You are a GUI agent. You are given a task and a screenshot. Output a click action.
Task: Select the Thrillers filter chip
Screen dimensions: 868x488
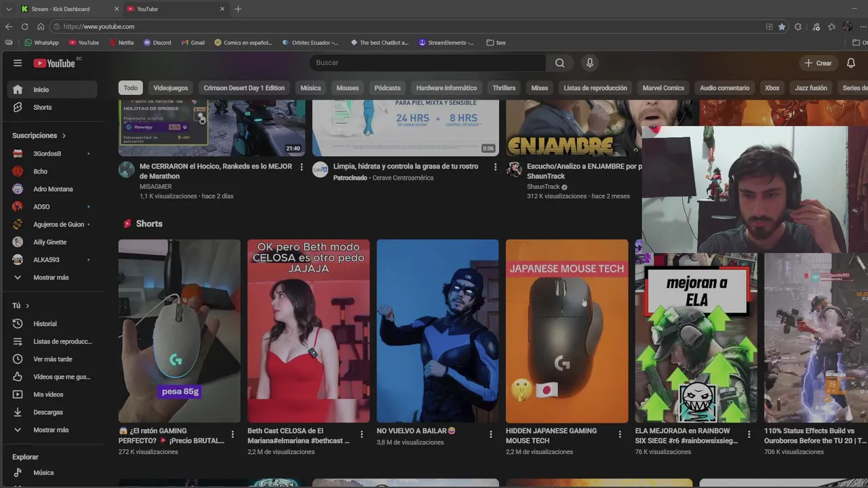pos(504,88)
